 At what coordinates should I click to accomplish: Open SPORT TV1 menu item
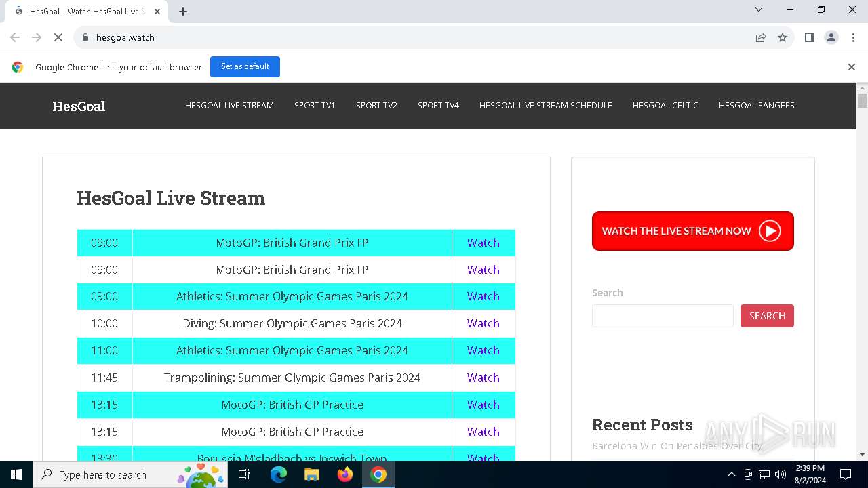(315, 106)
